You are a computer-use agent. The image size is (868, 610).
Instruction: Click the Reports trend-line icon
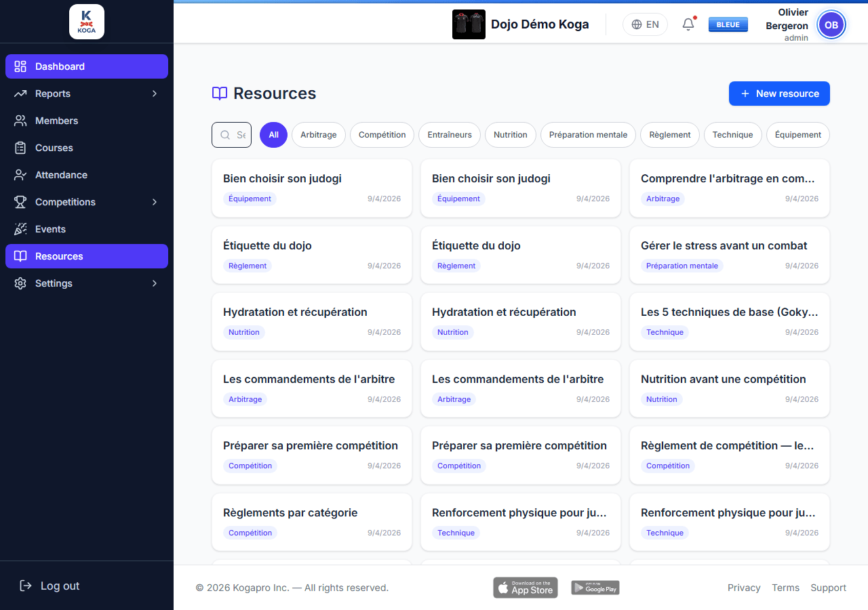20,94
